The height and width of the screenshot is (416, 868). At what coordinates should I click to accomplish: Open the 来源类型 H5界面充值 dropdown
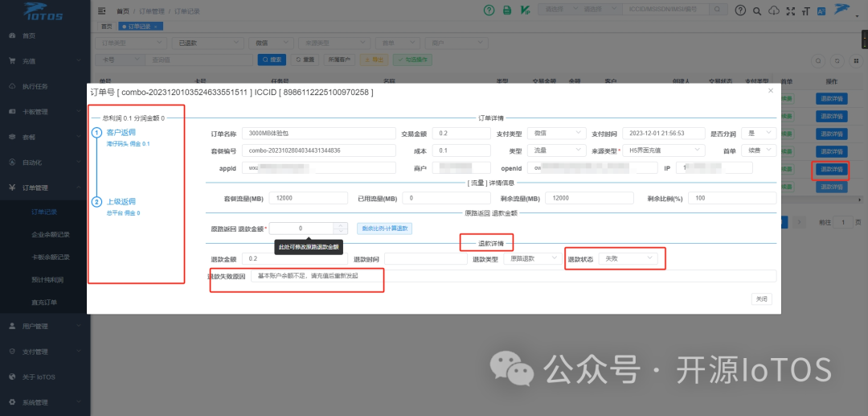pos(664,150)
